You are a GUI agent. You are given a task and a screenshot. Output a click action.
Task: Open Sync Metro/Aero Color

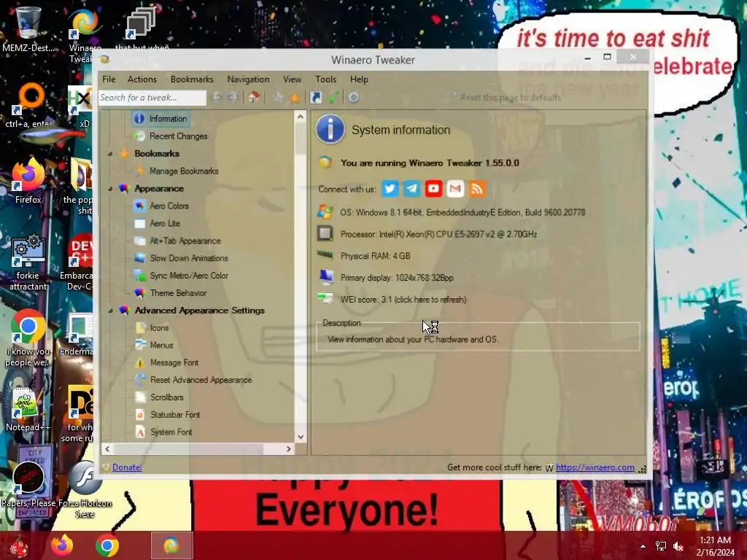click(189, 276)
